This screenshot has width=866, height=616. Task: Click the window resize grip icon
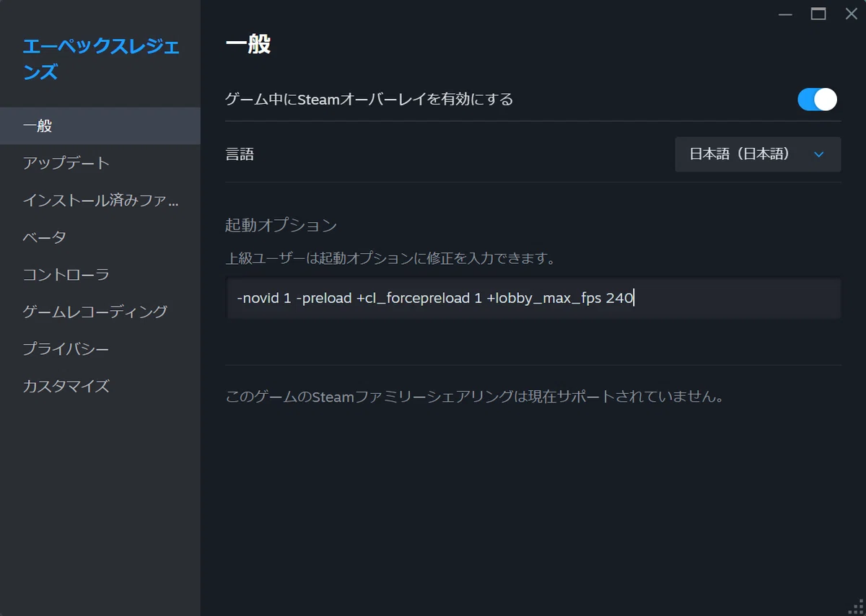857,607
